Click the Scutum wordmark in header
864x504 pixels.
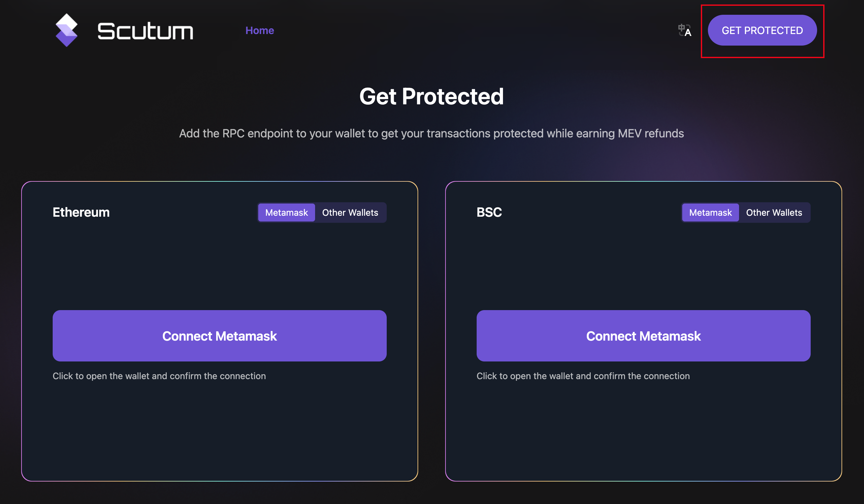point(145,31)
